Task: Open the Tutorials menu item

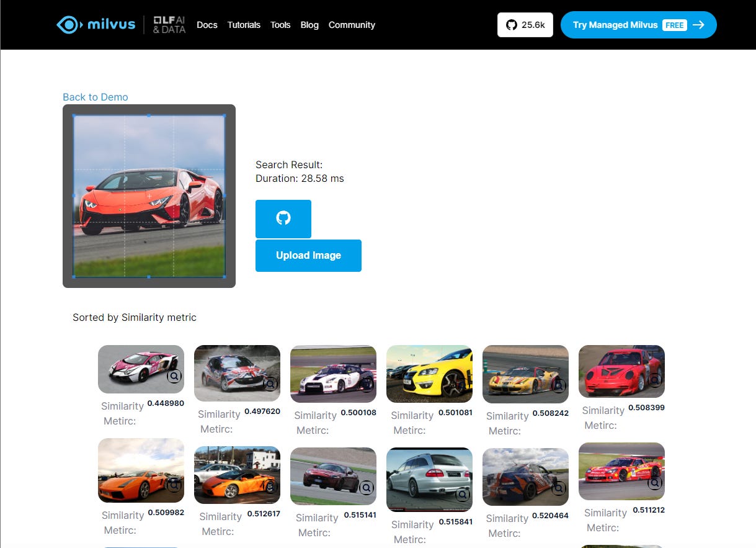Action: click(244, 25)
